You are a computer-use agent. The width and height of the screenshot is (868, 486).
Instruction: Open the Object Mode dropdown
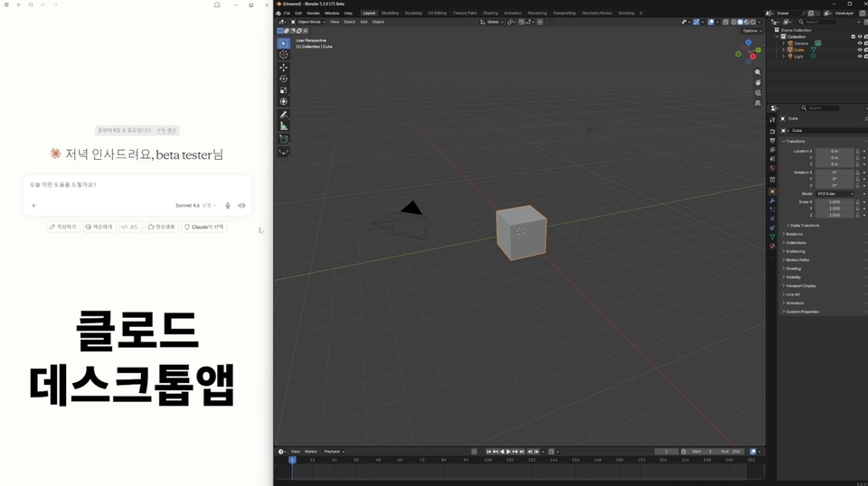point(308,22)
